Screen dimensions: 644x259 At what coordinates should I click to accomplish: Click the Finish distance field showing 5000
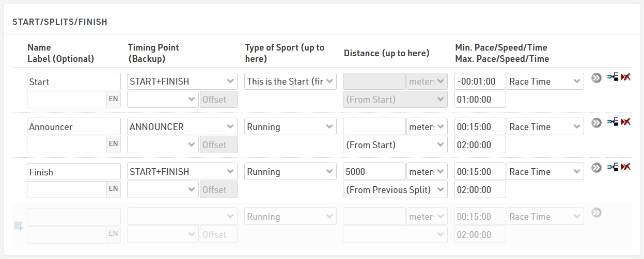(374, 172)
